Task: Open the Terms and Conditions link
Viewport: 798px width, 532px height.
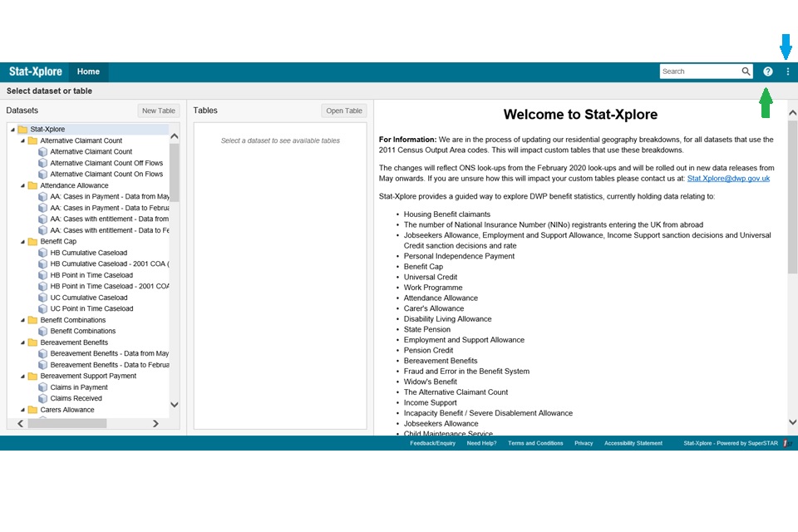Action: point(535,443)
